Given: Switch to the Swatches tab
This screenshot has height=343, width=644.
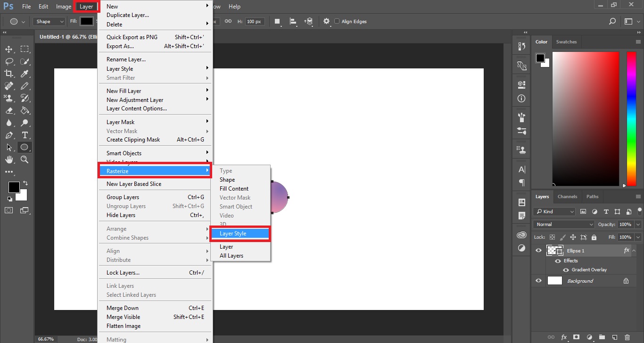Looking at the screenshot, I should point(566,42).
